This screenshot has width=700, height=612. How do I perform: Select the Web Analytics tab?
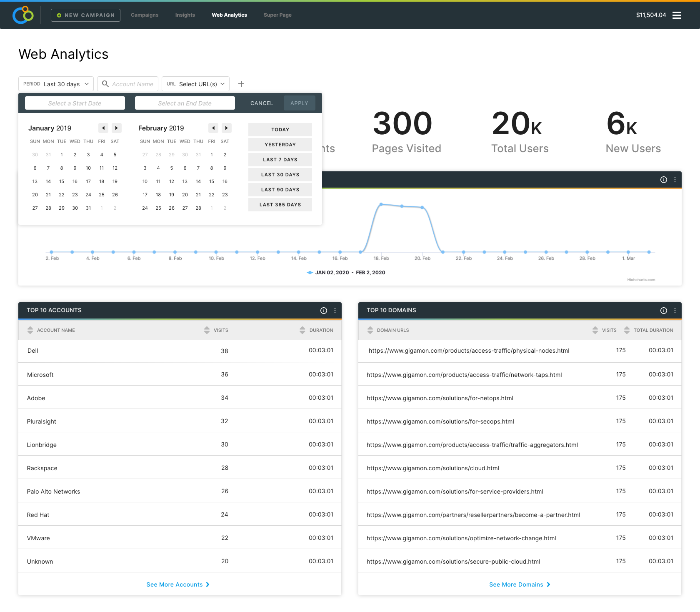[229, 15]
